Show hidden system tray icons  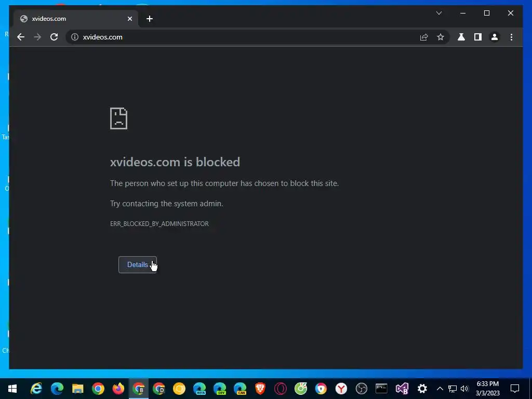click(440, 389)
